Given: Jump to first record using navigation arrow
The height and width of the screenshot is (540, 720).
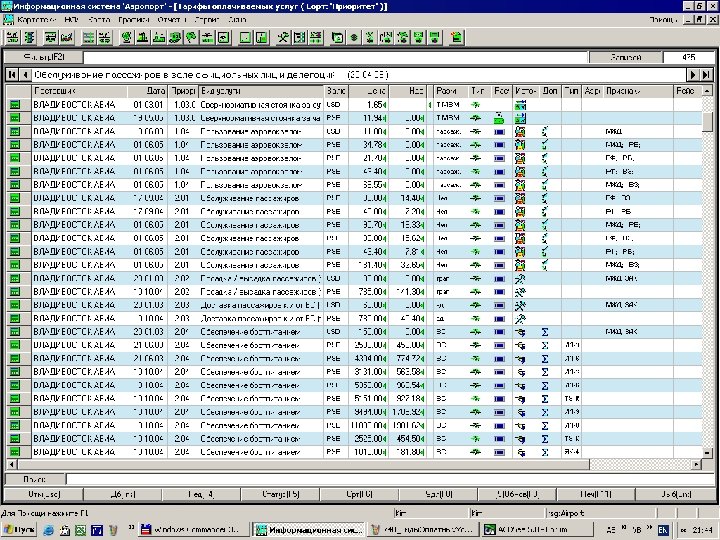Looking at the screenshot, I should pos(12,76).
